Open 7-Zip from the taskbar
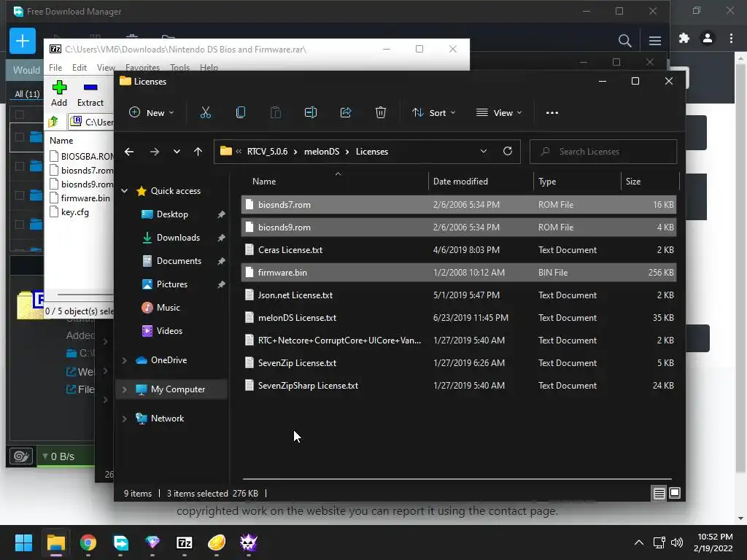747x560 pixels. tap(185, 542)
